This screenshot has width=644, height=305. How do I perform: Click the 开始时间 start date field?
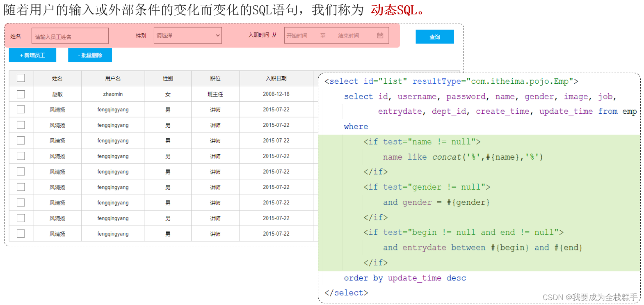point(297,36)
